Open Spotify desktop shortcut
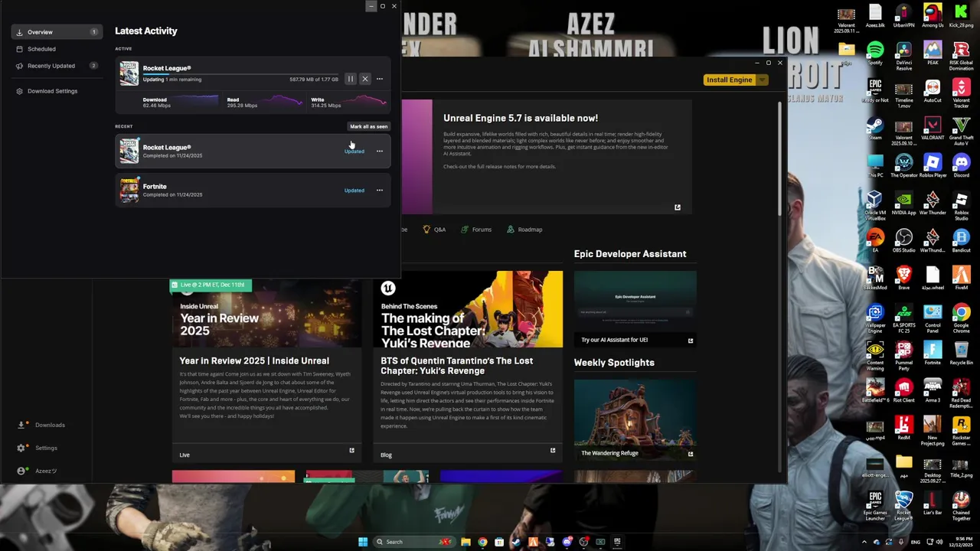Viewport: 980px width, 551px height. [x=875, y=54]
